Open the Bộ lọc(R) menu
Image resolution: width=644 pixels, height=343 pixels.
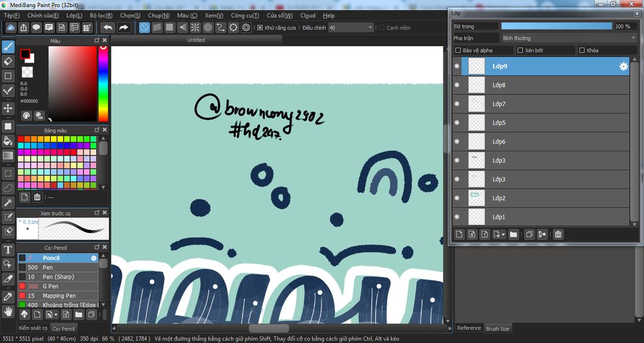tap(101, 16)
